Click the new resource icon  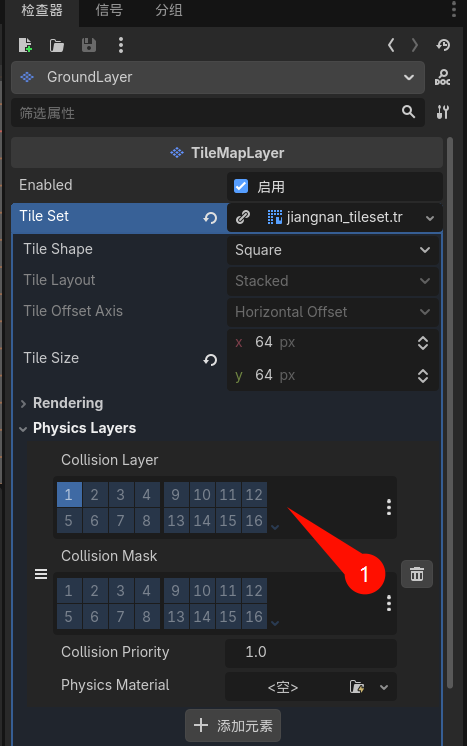coord(25,45)
